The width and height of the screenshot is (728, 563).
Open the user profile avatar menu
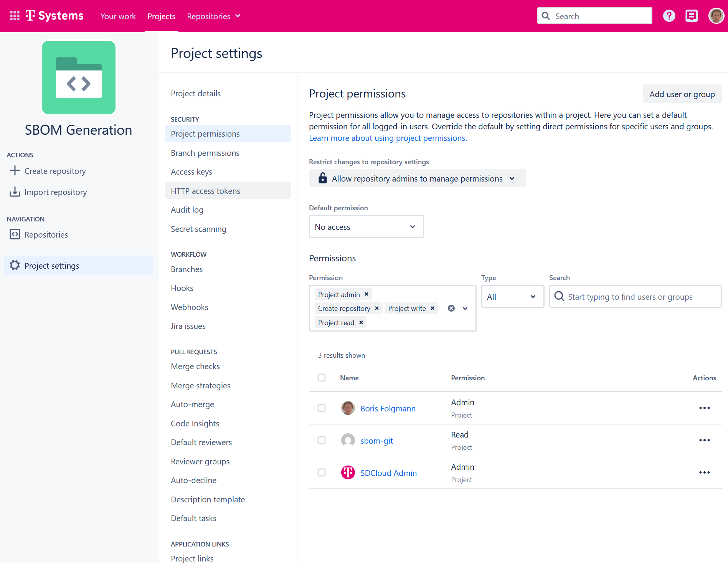(x=716, y=16)
